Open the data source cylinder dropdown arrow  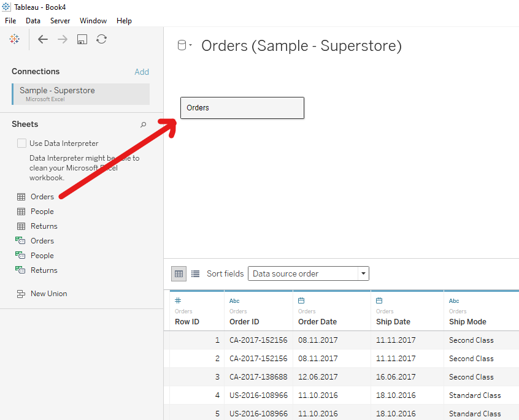click(191, 46)
